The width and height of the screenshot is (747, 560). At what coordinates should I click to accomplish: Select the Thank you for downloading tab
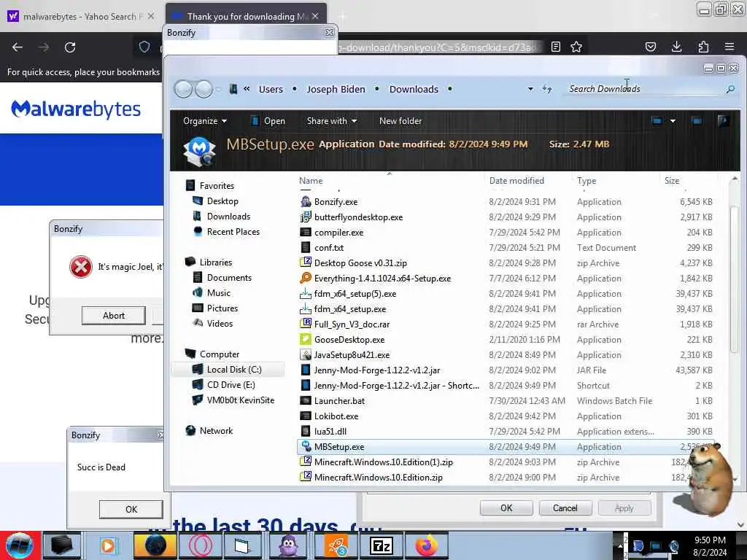pos(246,16)
